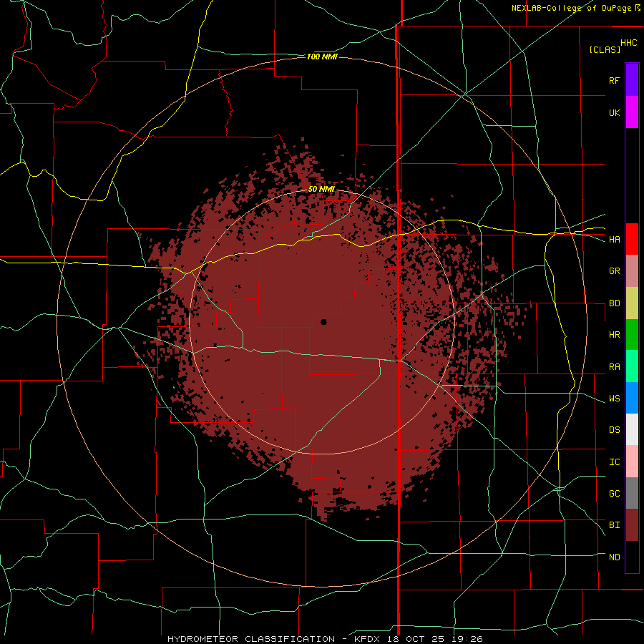Click the BI dark-red legend swatch
This screenshot has width=644, height=644.
coord(632,525)
